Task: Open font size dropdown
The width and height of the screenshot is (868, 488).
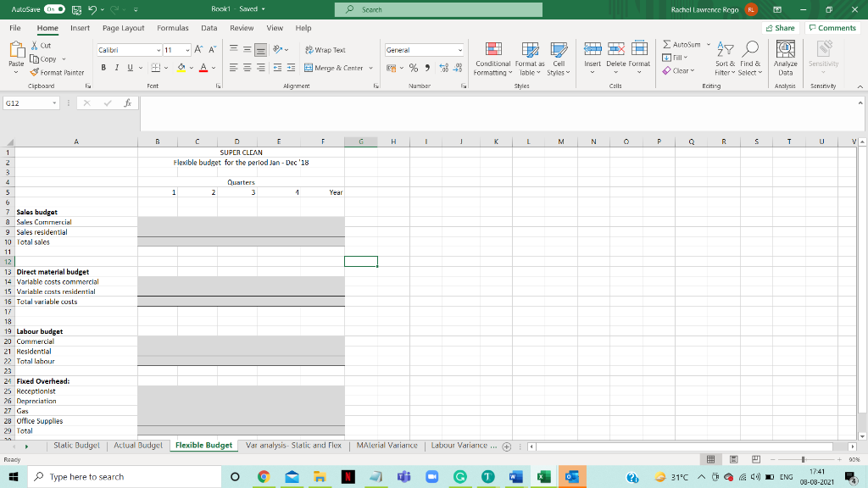Action: (187, 50)
